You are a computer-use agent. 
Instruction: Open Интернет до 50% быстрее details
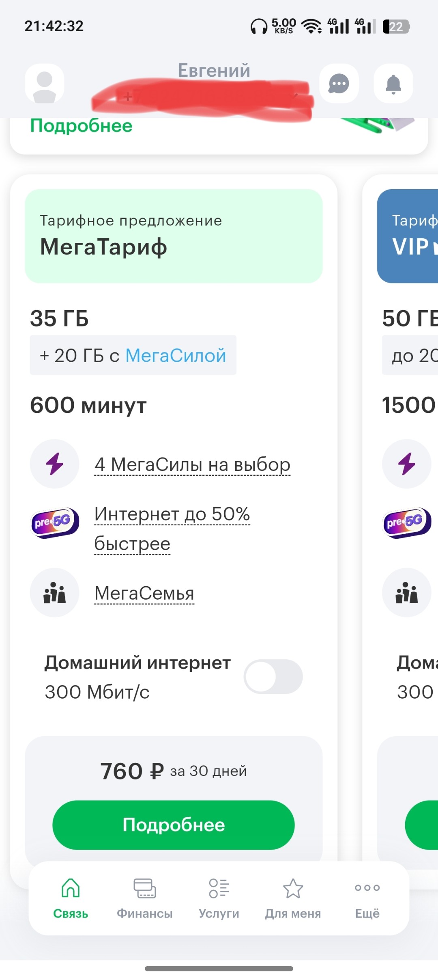[172, 528]
